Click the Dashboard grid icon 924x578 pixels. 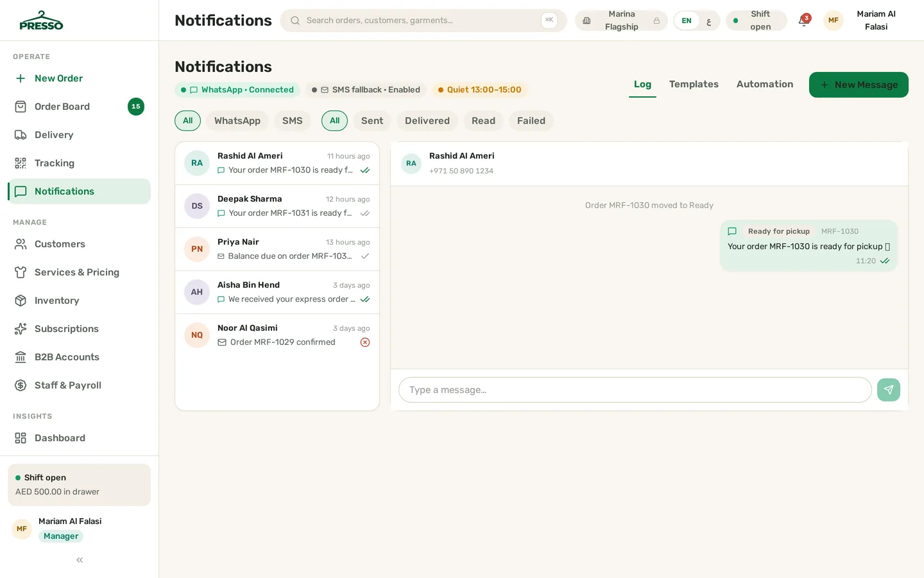click(x=21, y=438)
